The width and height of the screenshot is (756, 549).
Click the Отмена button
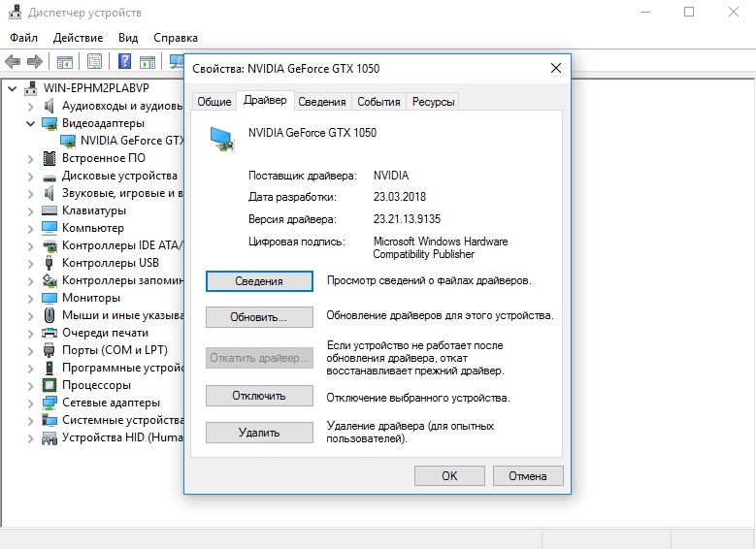528,475
